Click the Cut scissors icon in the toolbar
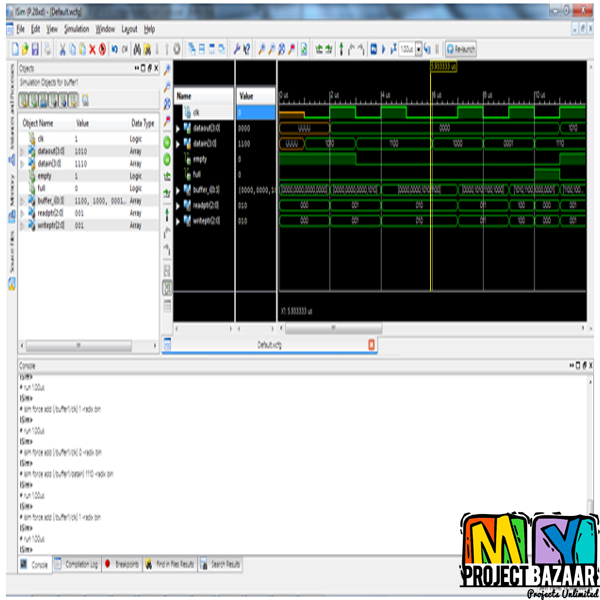The height and width of the screenshot is (600, 600). [62, 48]
